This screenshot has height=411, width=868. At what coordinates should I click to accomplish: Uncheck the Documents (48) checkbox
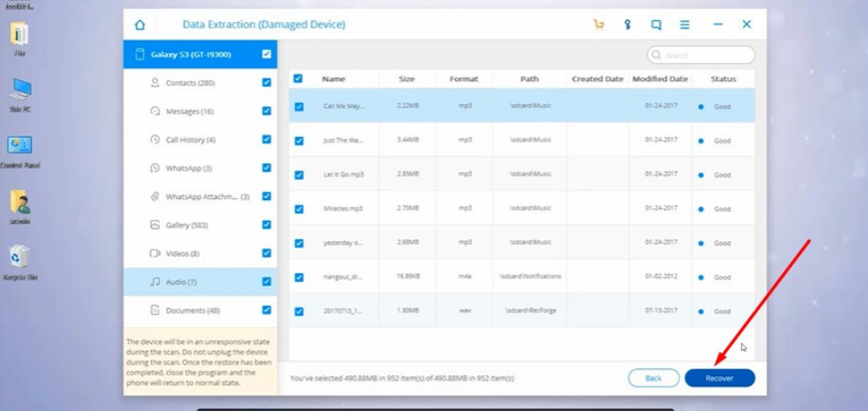pos(267,310)
